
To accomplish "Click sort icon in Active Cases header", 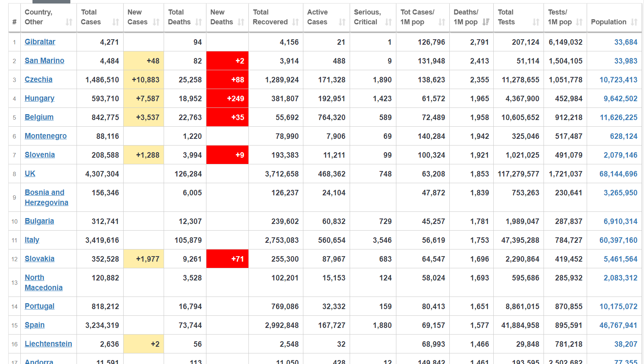I will click(342, 22).
